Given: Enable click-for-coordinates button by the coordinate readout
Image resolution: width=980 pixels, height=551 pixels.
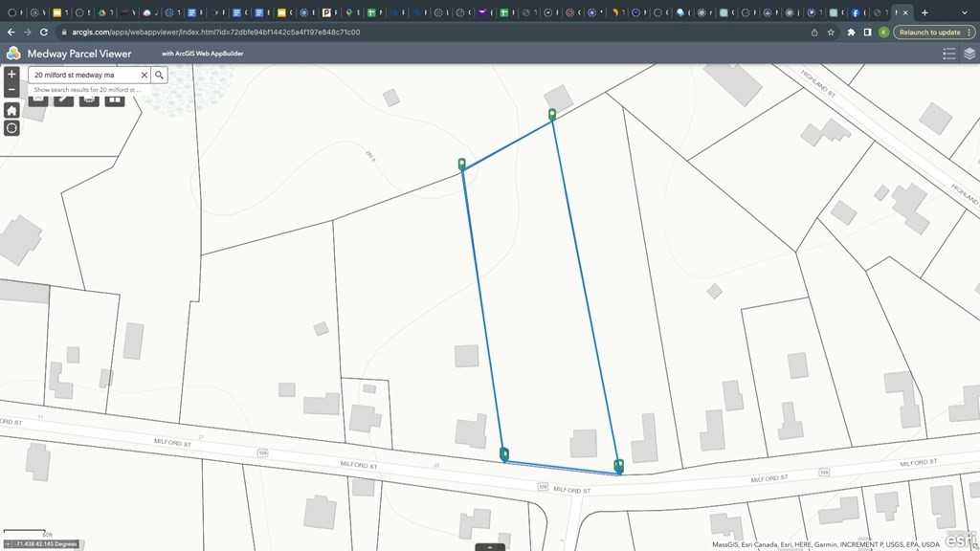Looking at the screenshot, I should [x=8, y=544].
